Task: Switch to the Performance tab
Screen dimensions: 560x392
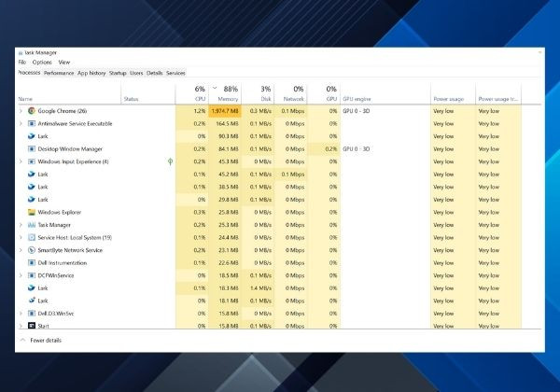Action: (59, 73)
